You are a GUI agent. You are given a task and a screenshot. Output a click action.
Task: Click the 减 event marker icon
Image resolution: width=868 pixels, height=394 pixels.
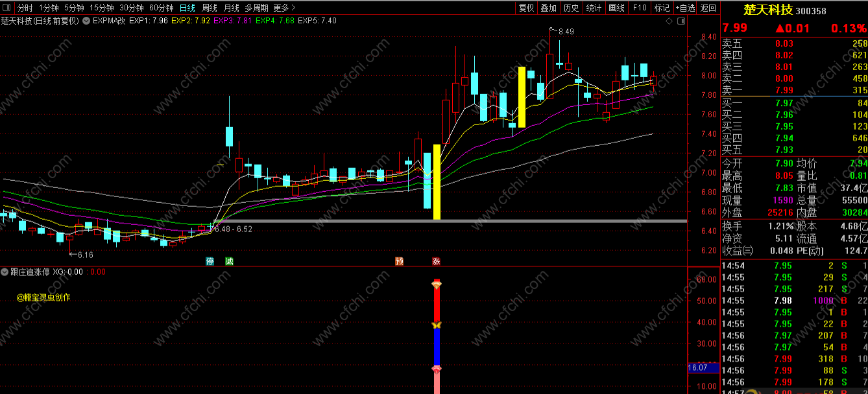coord(229,261)
